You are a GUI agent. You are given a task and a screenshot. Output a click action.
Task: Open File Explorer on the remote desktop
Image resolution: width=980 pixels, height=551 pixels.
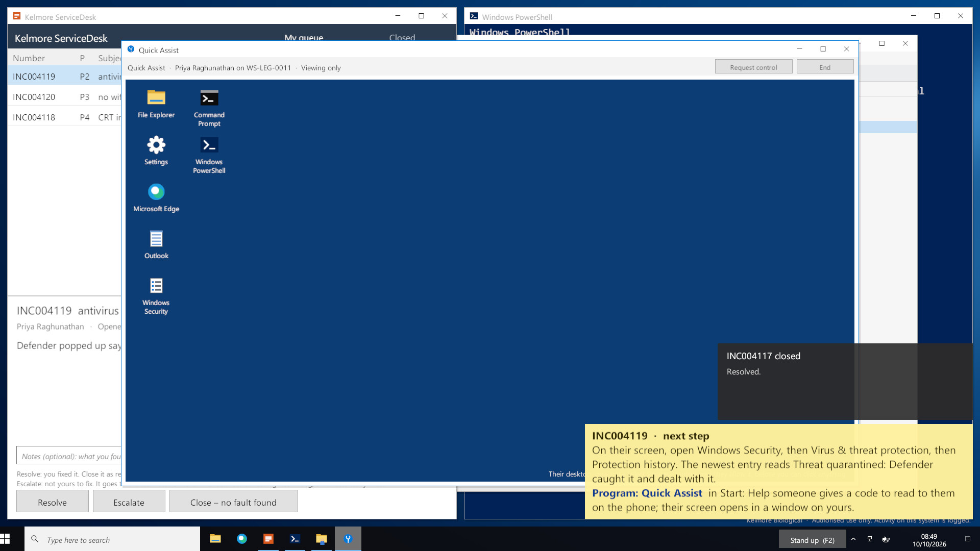point(156,104)
